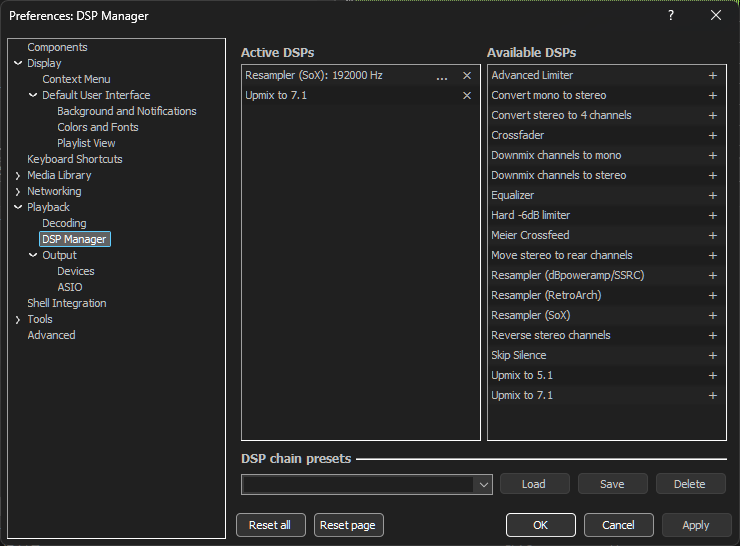Expand the Networking node
740x546 pixels.
(18, 192)
